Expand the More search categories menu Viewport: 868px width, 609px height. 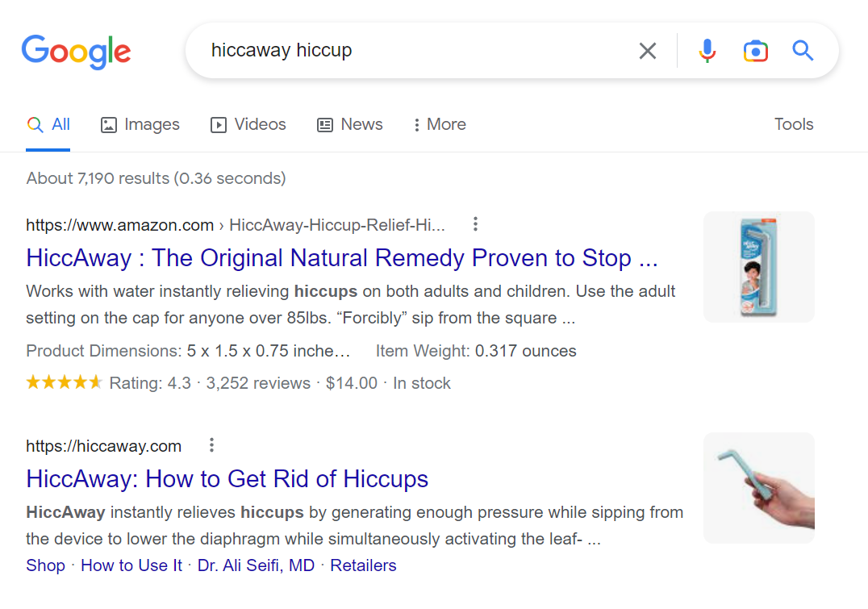click(x=438, y=124)
